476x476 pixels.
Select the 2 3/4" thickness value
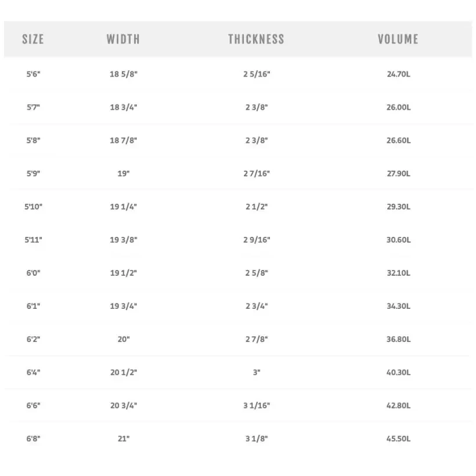click(x=257, y=306)
